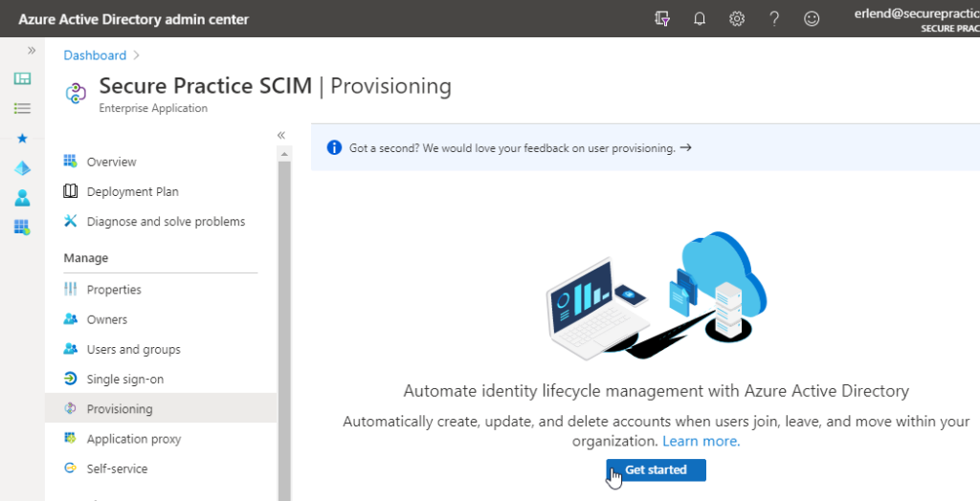
Task: Follow the Learn more link
Action: [701, 442]
